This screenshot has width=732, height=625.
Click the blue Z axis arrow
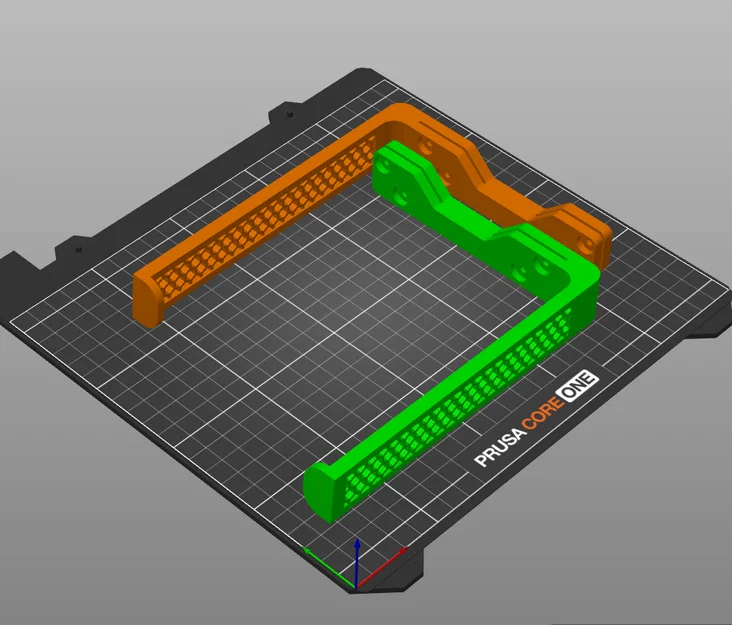[357, 562]
